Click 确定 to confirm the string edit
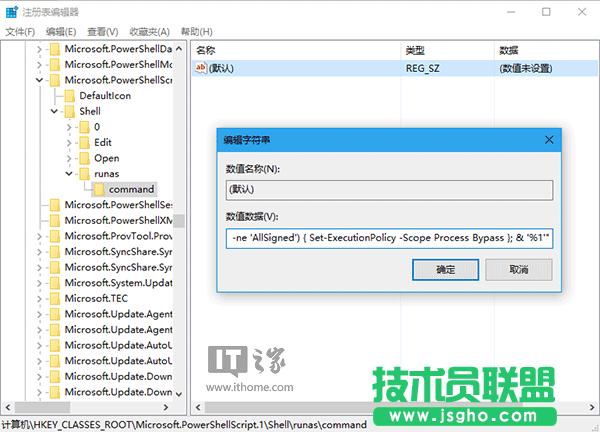The height and width of the screenshot is (432, 600). click(445, 270)
